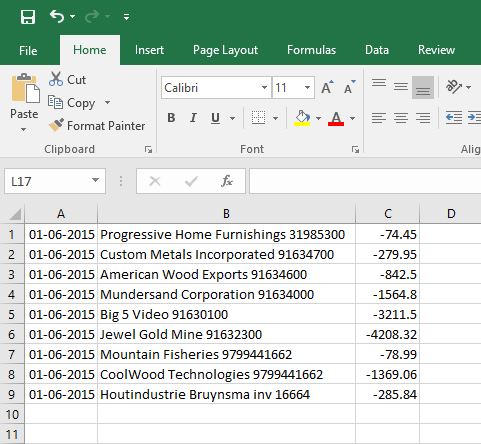
Task: Click the Cut scissors button
Action: tap(67, 80)
